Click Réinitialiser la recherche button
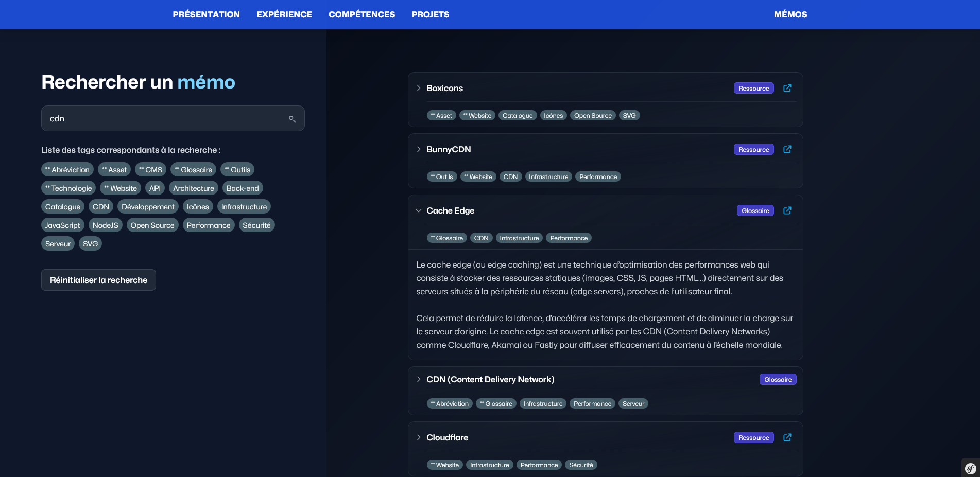 pos(98,280)
